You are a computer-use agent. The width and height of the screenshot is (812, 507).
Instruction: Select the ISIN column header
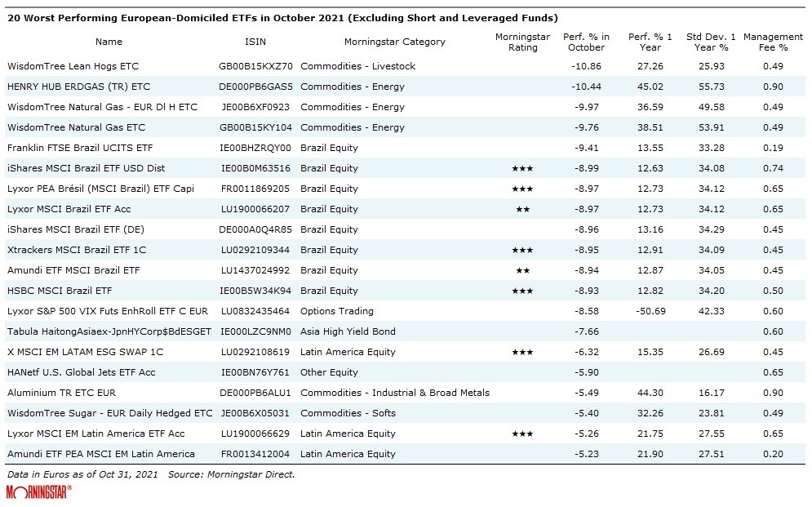[x=255, y=42]
